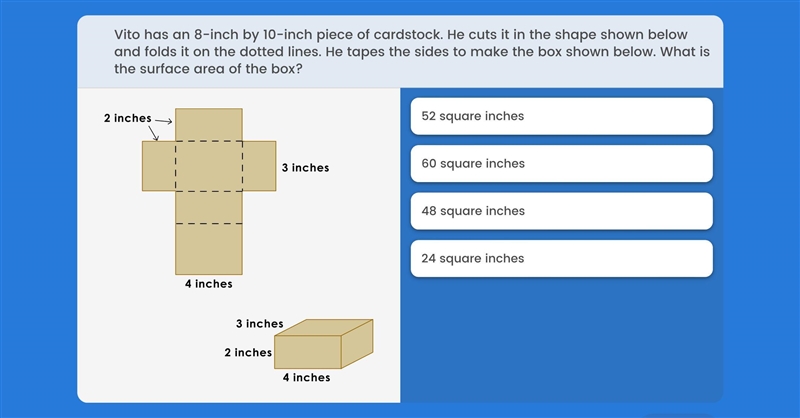Click the left flap of the net
The width and height of the screenshot is (800, 418).
coord(159,166)
